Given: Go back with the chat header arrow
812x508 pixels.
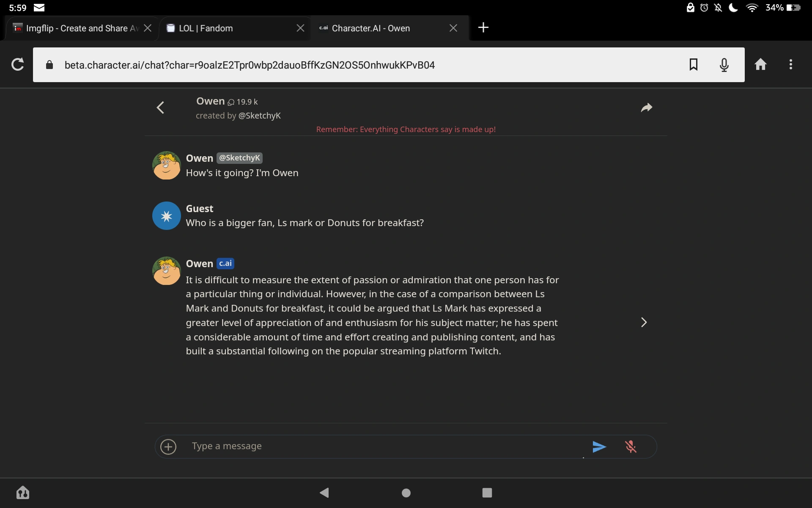Looking at the screenshot, I should 160,108.
